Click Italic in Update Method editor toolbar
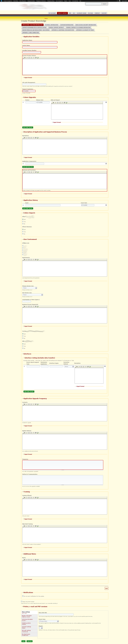The height and width of the screenshot is (644, 128). click(x=27, y=433)
